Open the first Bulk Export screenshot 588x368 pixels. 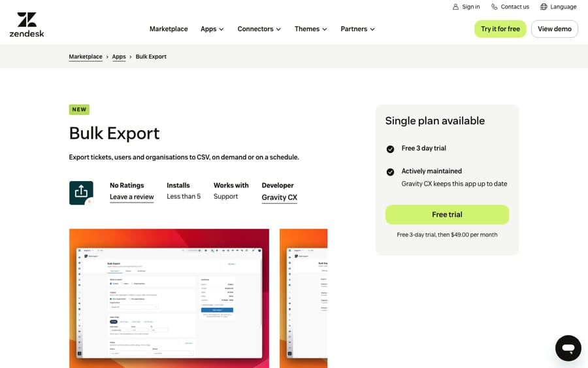[x=169, y=298]
